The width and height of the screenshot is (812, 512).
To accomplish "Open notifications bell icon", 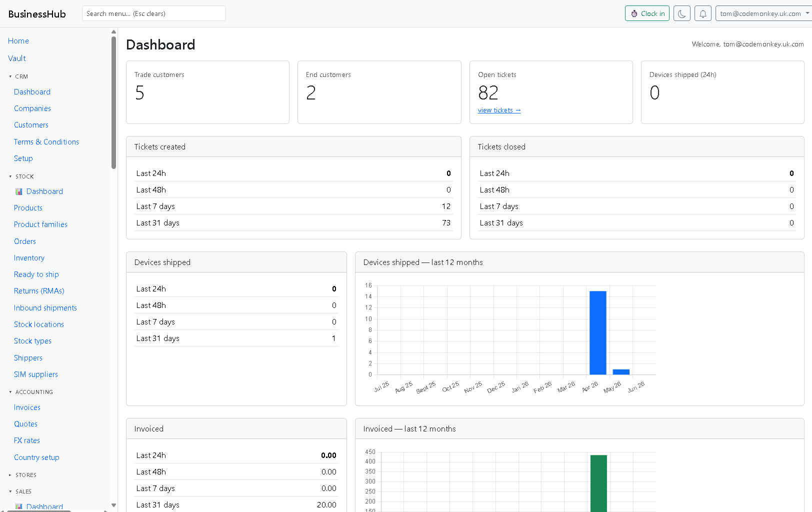I will pyautogui.click(x=703, y=13).
